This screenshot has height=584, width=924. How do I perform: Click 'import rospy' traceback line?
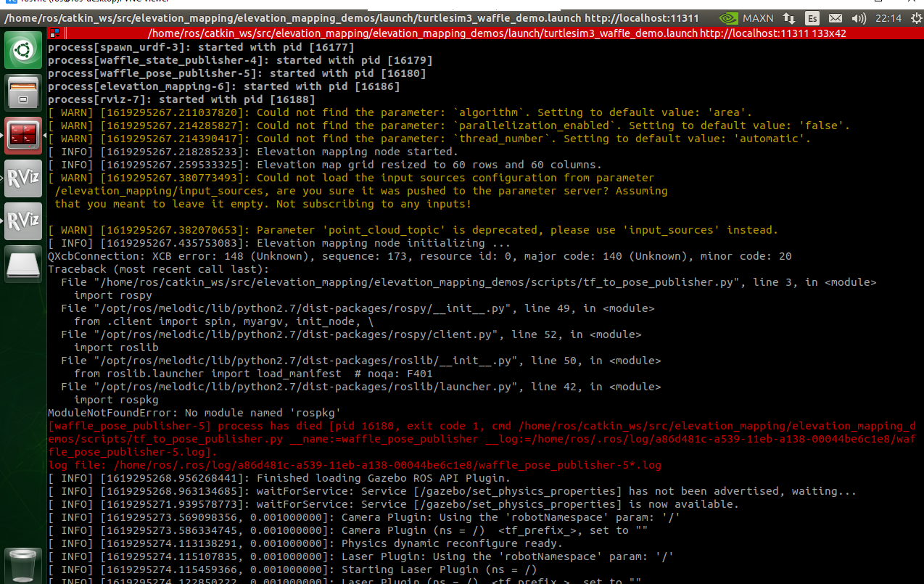point(113,295)
